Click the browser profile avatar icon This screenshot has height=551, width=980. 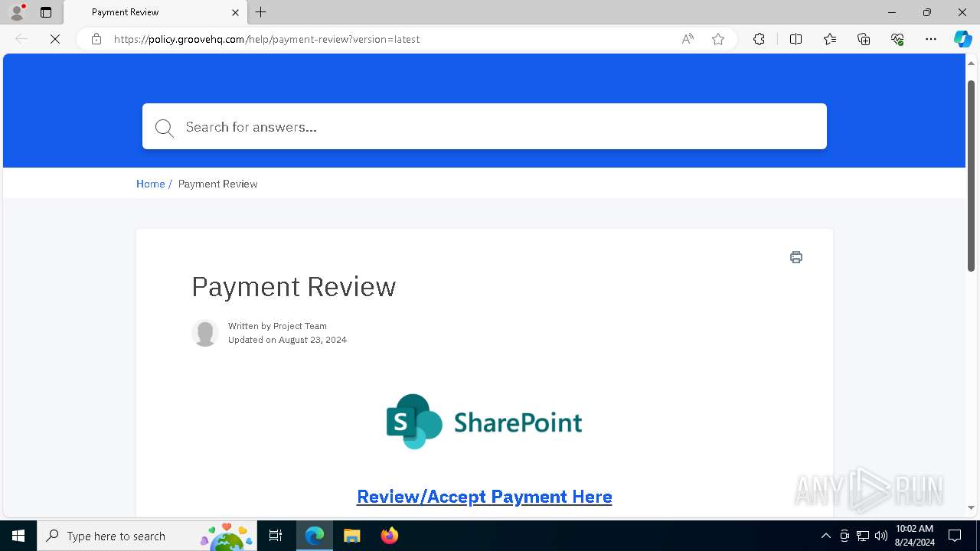(x=17, y=12)
